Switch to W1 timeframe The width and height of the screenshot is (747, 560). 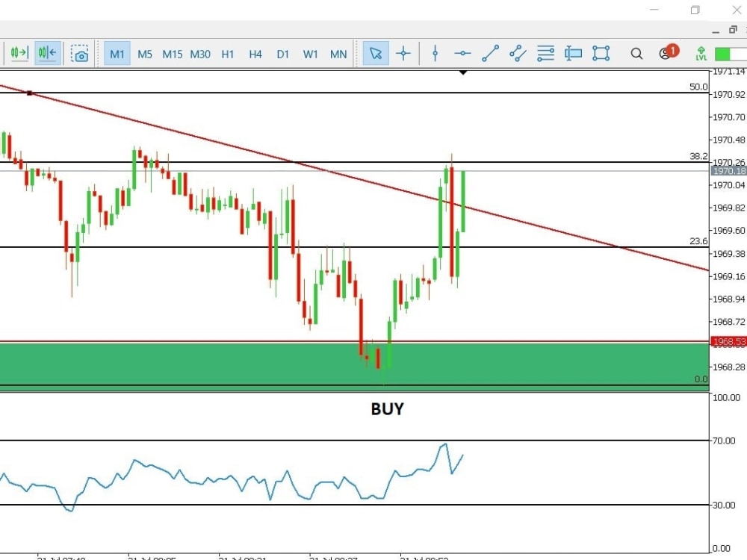pyautogui.click(x=310, y=55)
